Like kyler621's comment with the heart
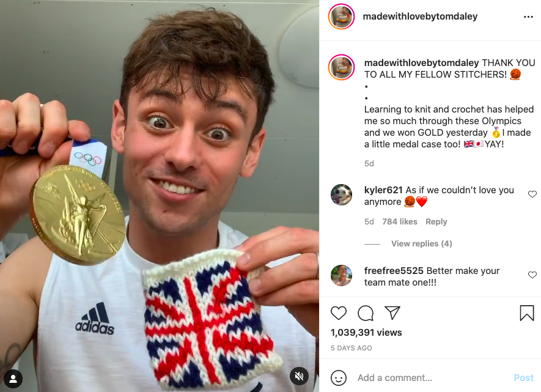Image resolution: width=541 pixels, height=392 pixels. pyautogui.click(x=532, y=194)
